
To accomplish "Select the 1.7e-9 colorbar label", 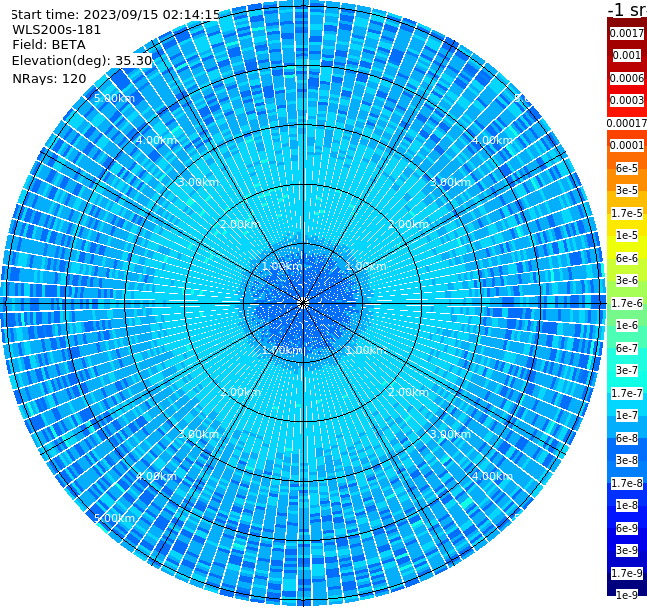I will (x=627, y=573).
